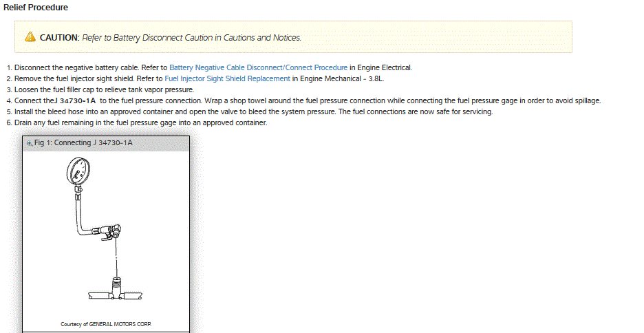Open Fuel Injector Sight Shield Replacement link
644x333 pixels.
pyautogui.click(x=227, y=78)
